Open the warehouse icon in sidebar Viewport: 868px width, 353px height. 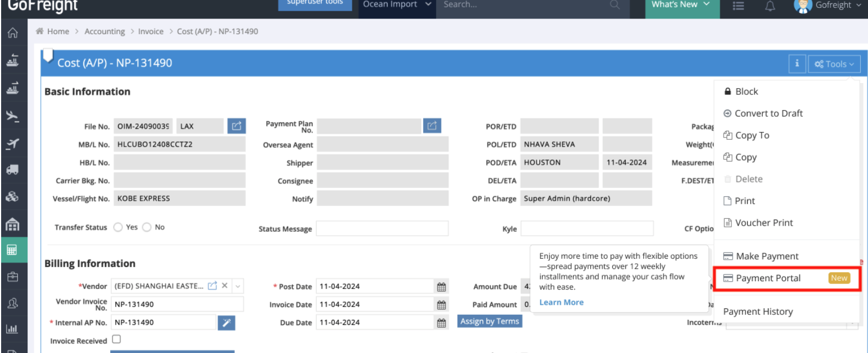click(11, 225)
